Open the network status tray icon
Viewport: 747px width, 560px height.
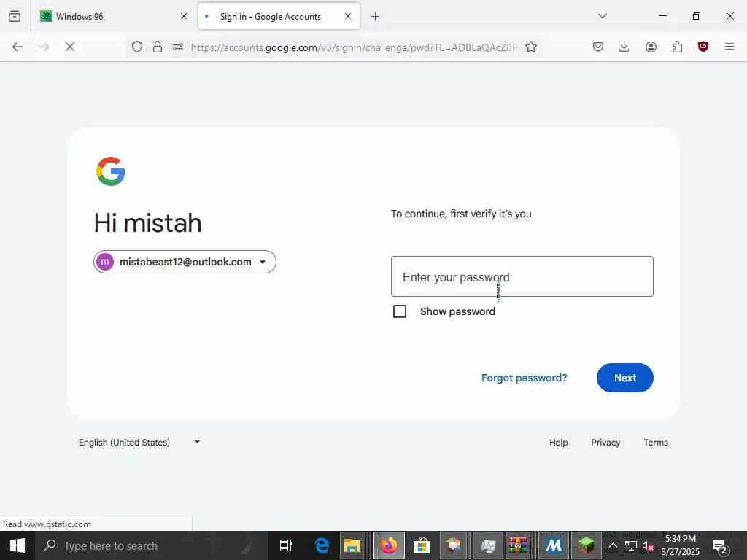tap(631, 545)
